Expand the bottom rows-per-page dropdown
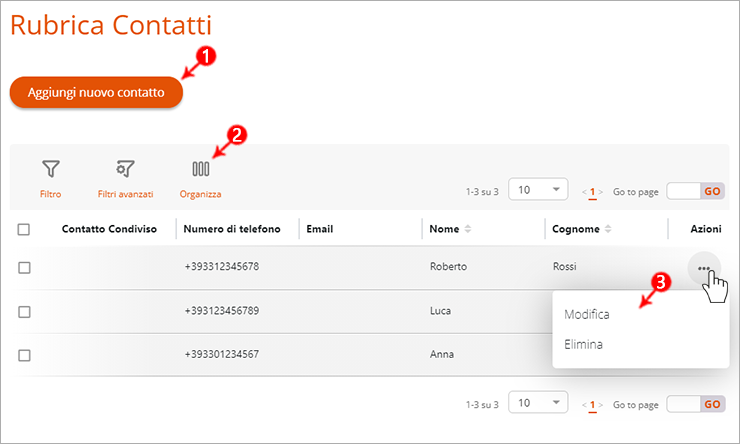Viewport: 740px width, 444px height. tap(538, 402)
